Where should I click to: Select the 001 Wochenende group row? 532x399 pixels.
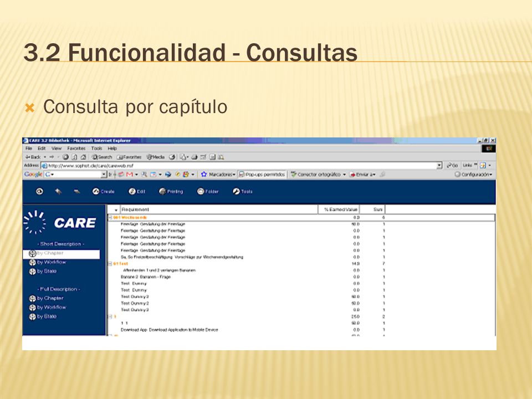tap(301, 217)
